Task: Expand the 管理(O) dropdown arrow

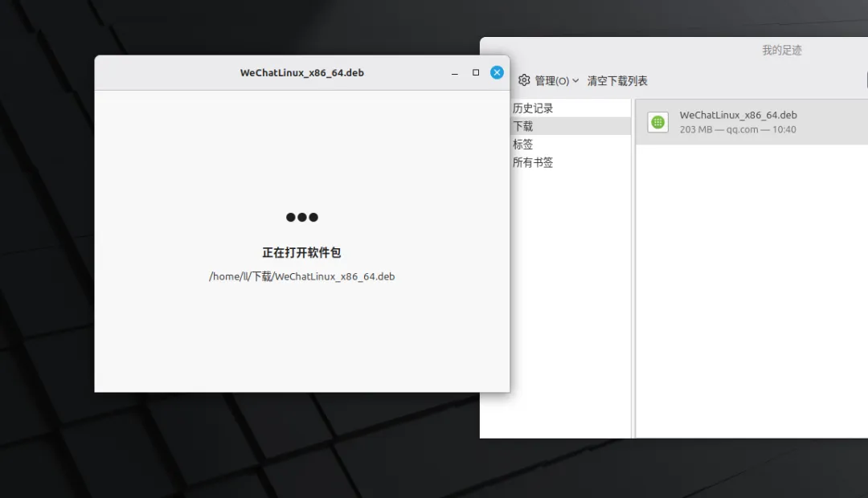Action: coord(575,81)
